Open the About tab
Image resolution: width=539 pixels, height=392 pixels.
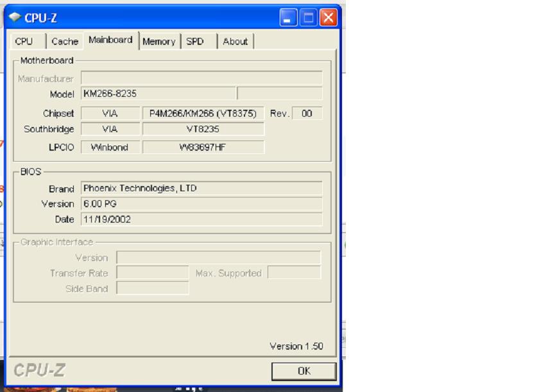pyautogui.click(x=236, y=42)
